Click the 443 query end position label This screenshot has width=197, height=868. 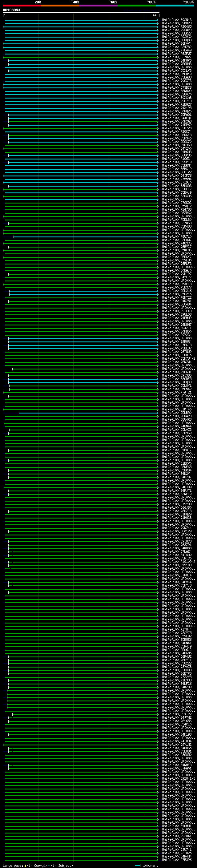tap(155, 15)
